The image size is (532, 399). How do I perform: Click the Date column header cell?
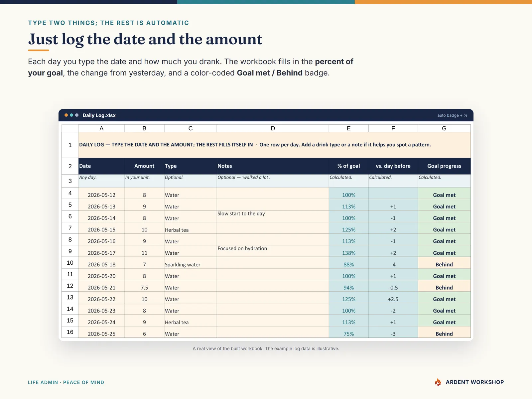click(x=101, y=166)
